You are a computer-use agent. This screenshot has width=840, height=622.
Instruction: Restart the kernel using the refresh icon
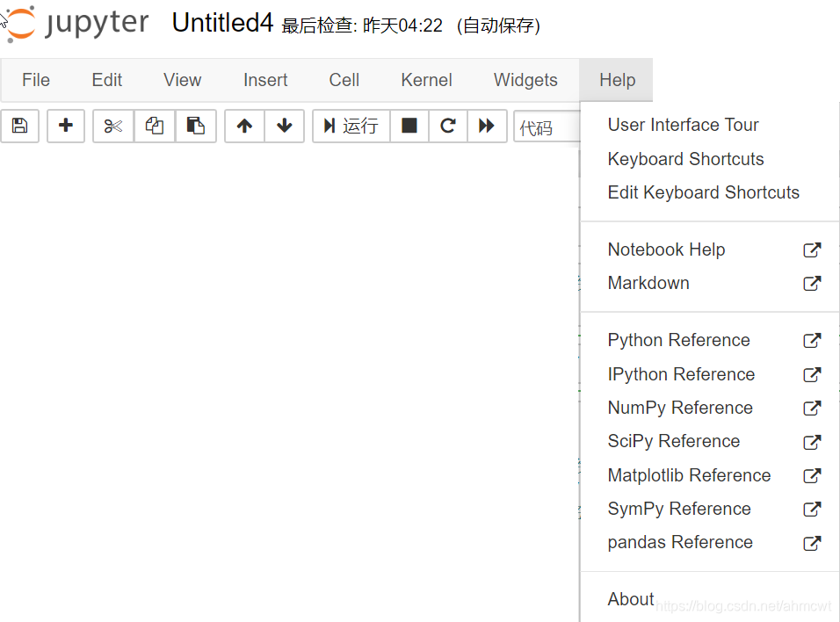(447, 126)
